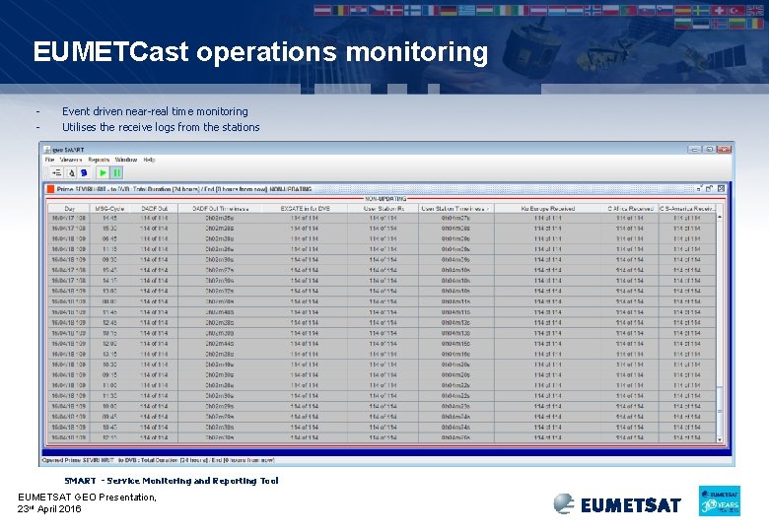Click the vertical scrollbar thumb
This screenshot has width=769, height=532.
tap(720, 410)
